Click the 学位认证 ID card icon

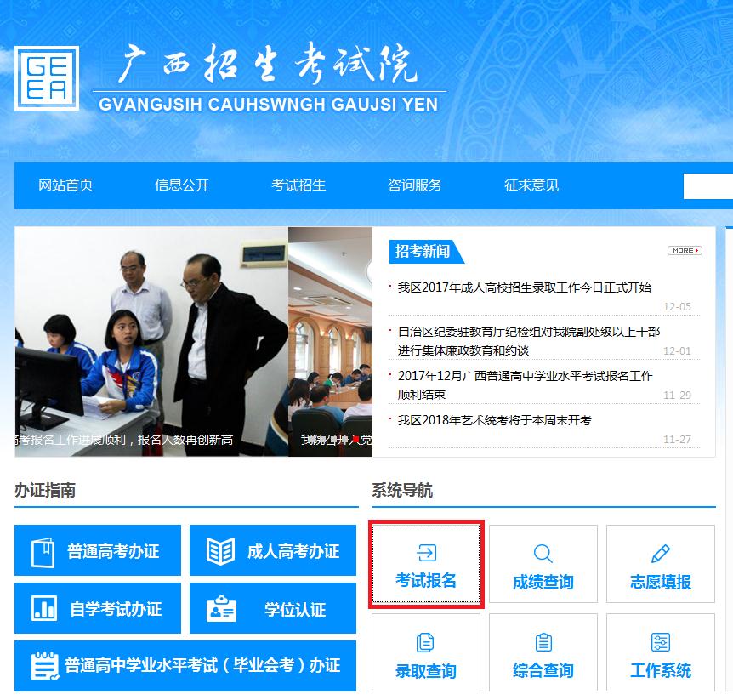coord(221,609)
